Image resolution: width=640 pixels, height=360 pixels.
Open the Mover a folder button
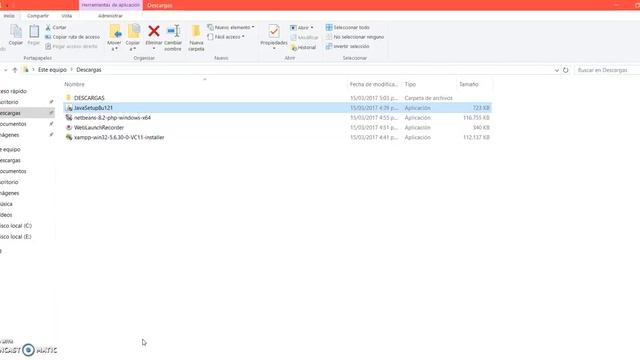coord(114,37)
